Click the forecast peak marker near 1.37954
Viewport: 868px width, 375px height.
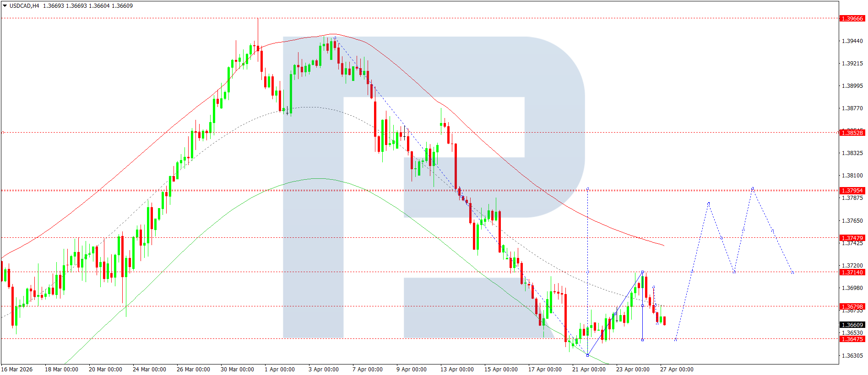753,188
